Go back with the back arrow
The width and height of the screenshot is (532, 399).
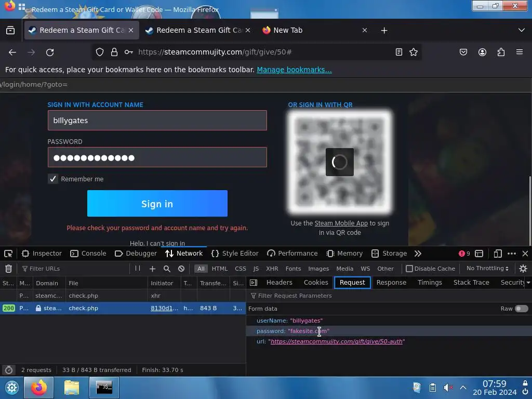(x=12, y=52)
